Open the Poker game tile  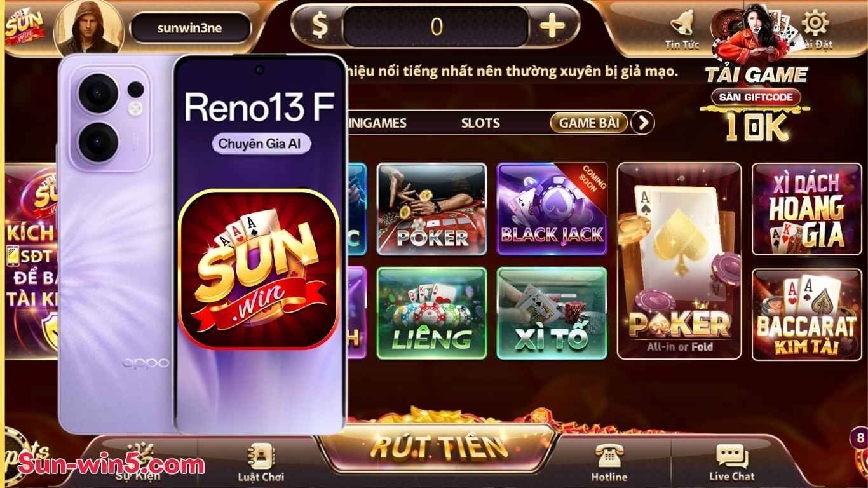click(x=432, y=209)
